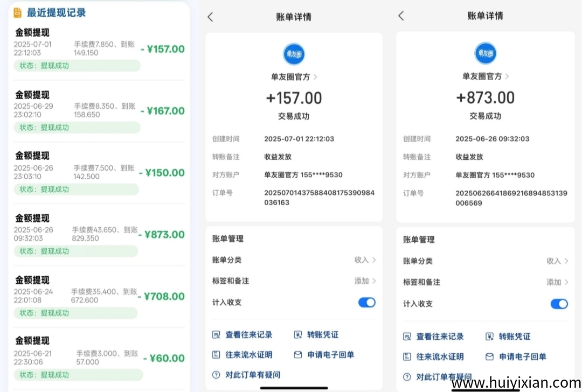This screenshot has height=392, width=582.
Task: Select the ¥708.00 withdrawal record
Action: [100, 296]
